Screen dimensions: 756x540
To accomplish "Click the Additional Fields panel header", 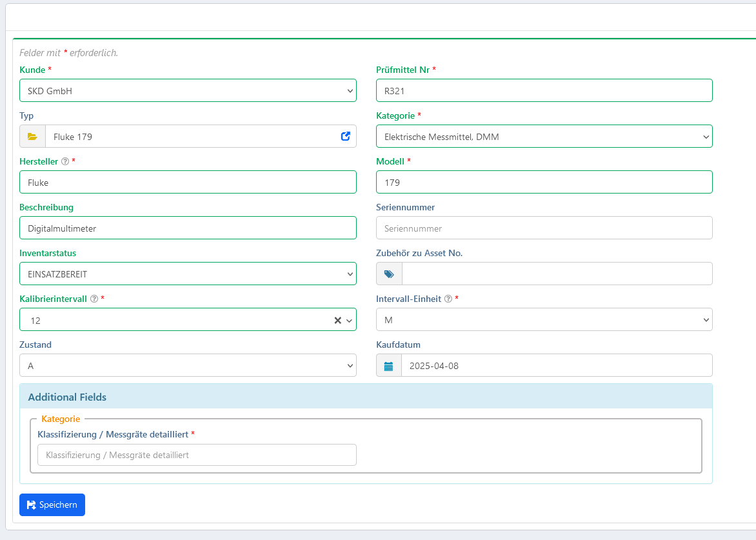I will pos(366,397).
